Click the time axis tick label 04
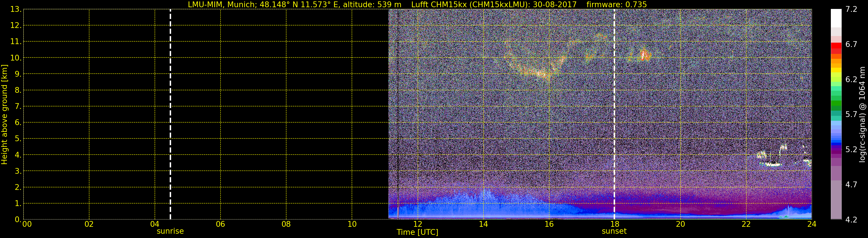Screen dimensions: 868x238 (155, 224)
